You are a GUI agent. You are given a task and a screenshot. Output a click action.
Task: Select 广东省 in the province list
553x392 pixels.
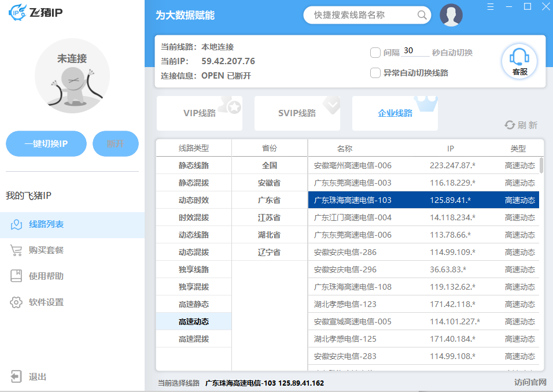tap(269, 200)
